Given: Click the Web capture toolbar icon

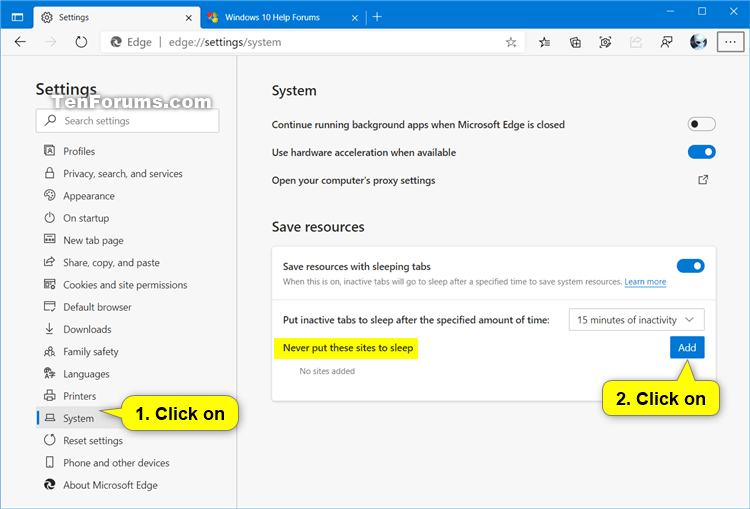Looking at the screenshot, I should (x=605, y=42).
